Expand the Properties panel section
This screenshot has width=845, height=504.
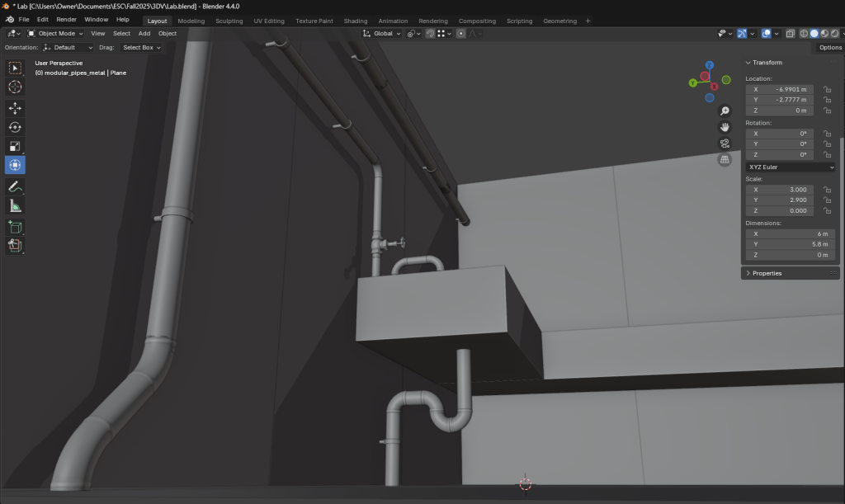point(767,273)
